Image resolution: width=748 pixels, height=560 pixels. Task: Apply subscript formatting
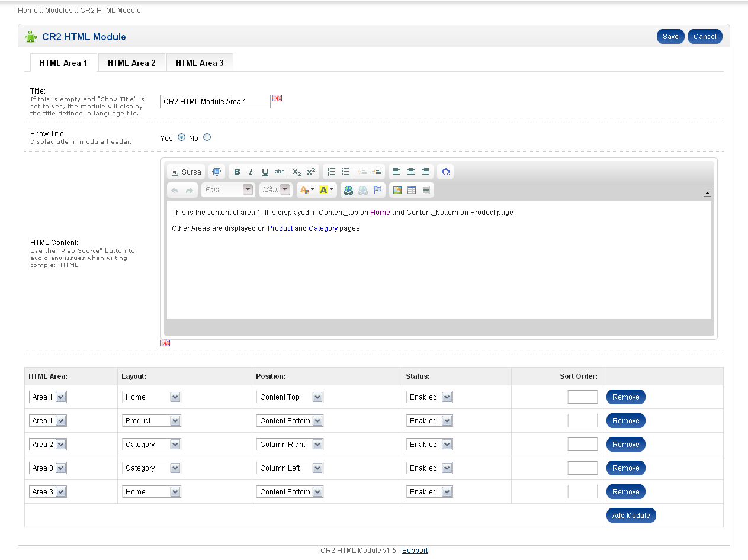tap(297, 172)
